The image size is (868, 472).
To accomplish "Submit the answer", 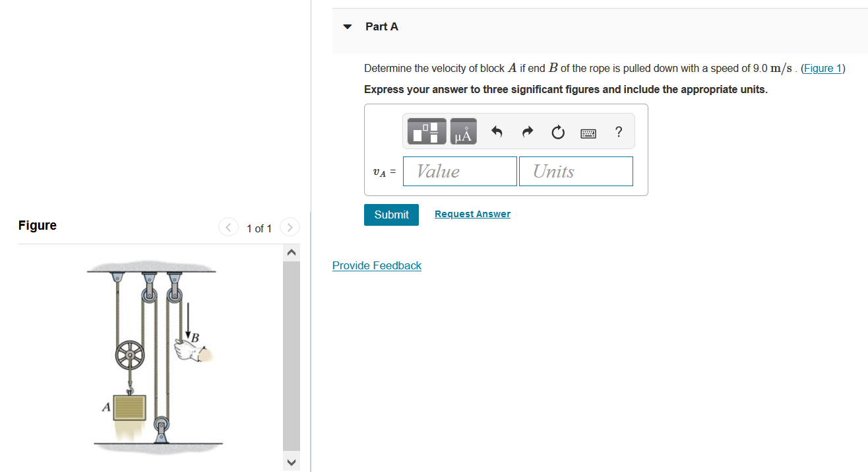I will 391,215.
